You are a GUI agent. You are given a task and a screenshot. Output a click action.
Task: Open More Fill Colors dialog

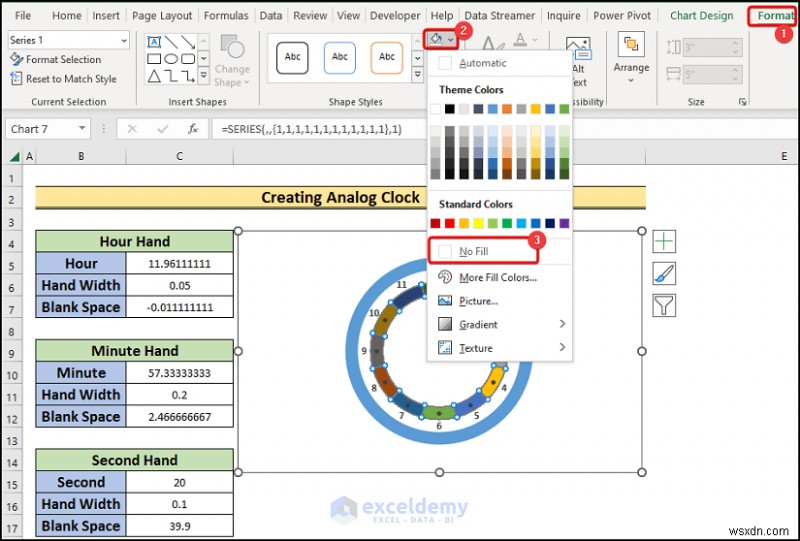tap(499, 278)
